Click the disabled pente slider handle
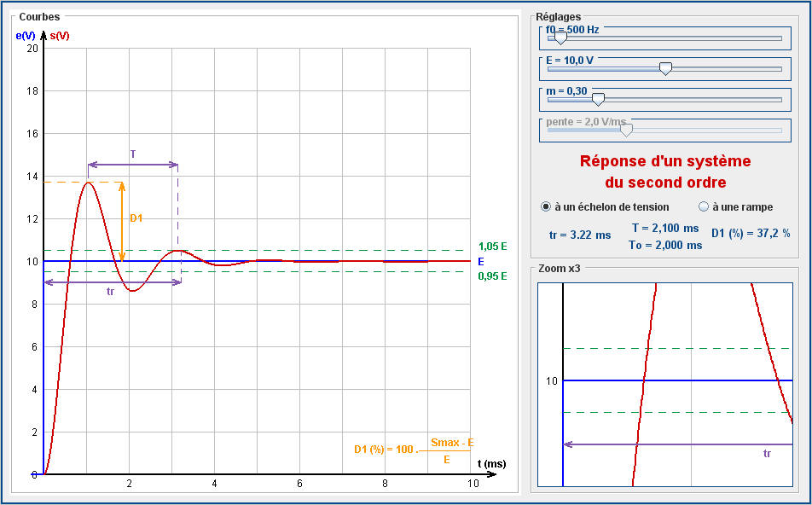This screenshot has height=505, width=812. pyautogui.click(x=626, y=130)
